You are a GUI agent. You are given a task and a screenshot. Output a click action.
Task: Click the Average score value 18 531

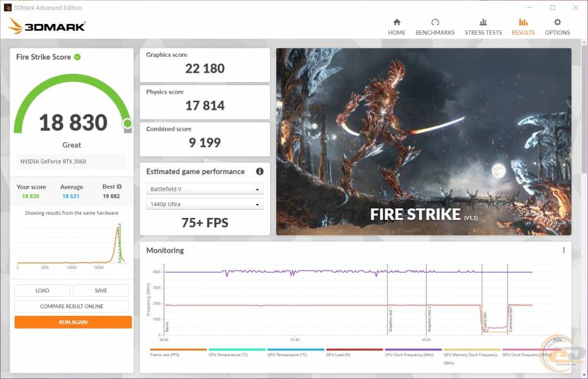point(71,196)
